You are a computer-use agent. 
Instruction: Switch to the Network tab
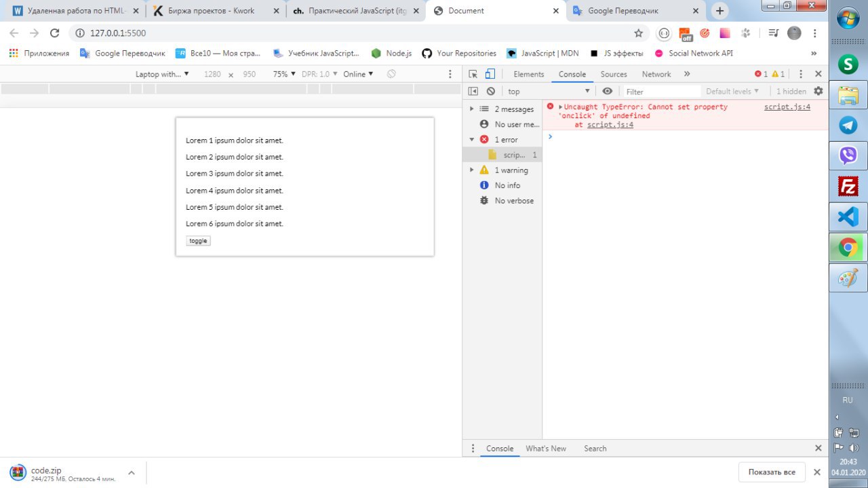pyautogui.click(x=656, y=74)
